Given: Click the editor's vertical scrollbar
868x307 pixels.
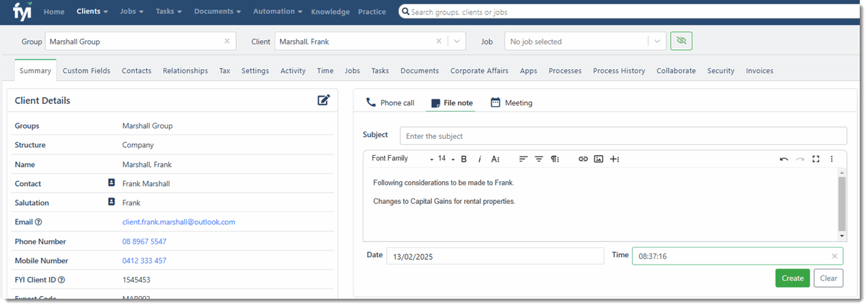Looking at the screenshot, I should 841,204.
